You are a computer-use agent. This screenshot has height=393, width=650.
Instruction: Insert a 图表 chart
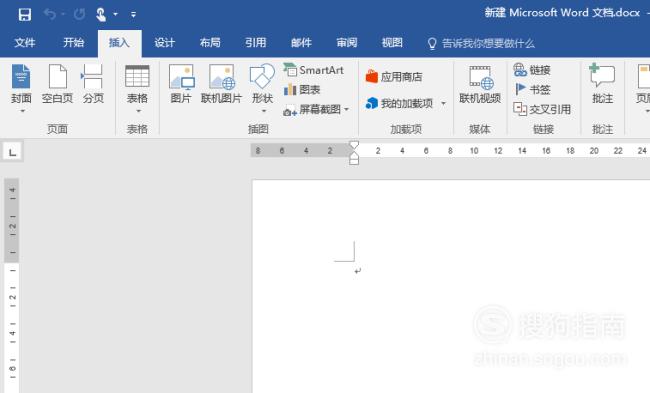(x=302, y=90)
